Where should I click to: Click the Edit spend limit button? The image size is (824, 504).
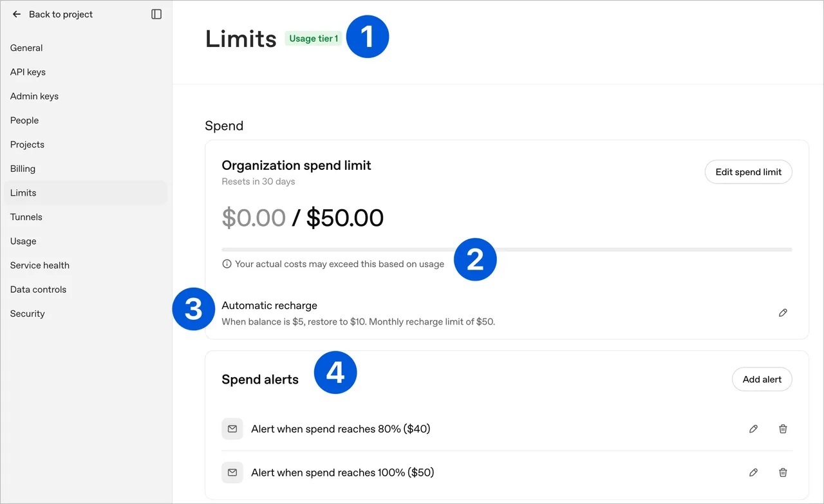coord(749,172)
